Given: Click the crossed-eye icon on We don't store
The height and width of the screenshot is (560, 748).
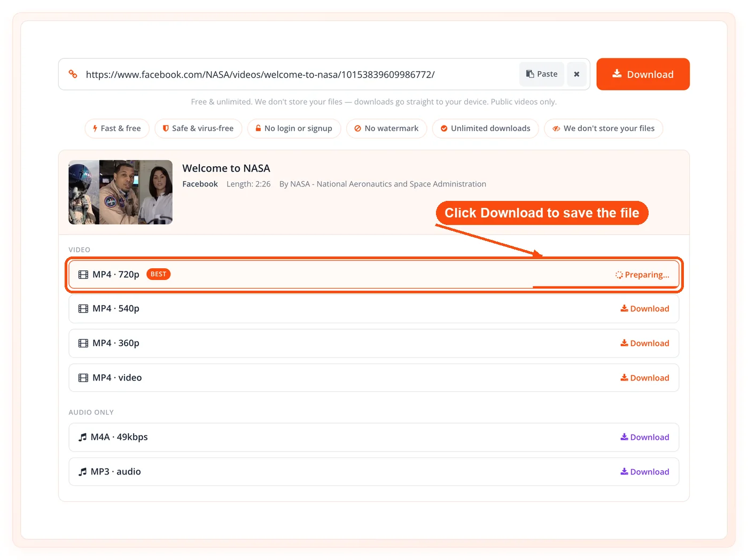Looking at the screenshot, I should [x=556, y=129].
